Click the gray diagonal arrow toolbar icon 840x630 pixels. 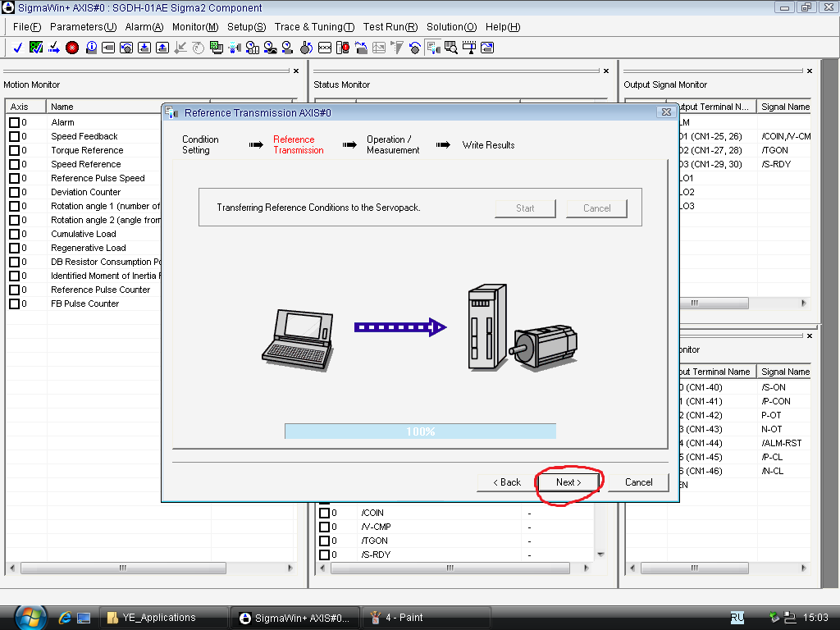tap(180, 48)
